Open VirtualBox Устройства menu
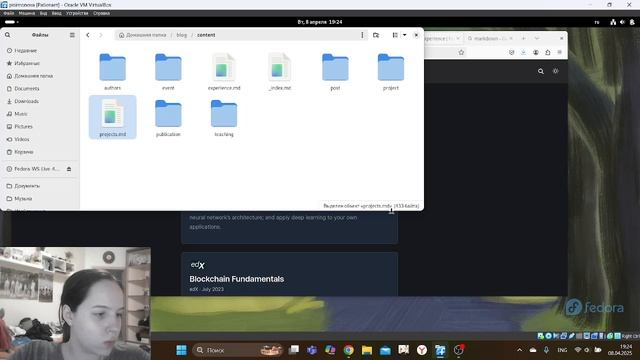640x360 pixels. pos(77,13)
